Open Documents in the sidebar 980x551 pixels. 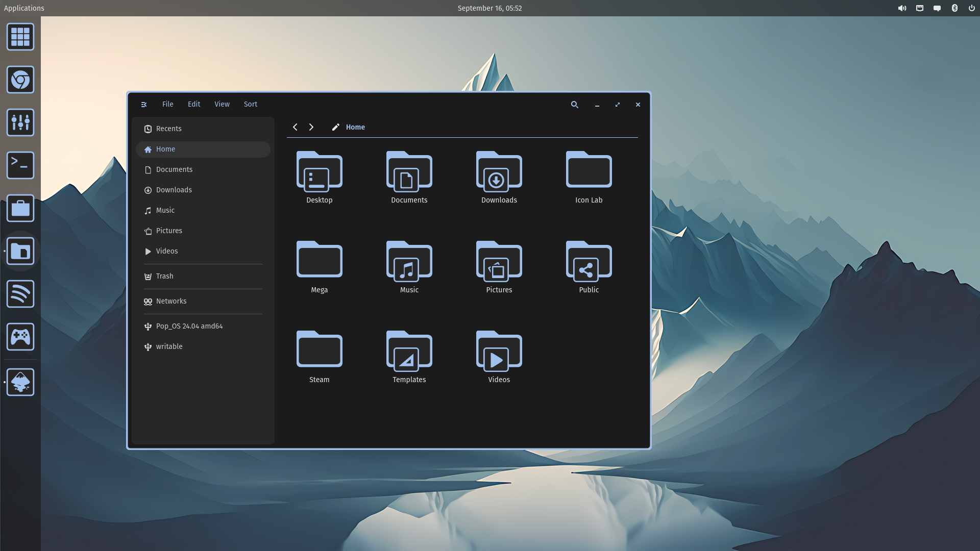[x=203, y=169]
